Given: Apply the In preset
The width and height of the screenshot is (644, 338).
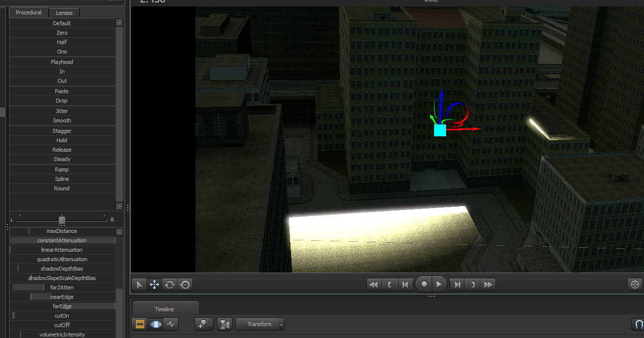Looking at the screenshot, I should pyautogui.click(x=62, y=71).
